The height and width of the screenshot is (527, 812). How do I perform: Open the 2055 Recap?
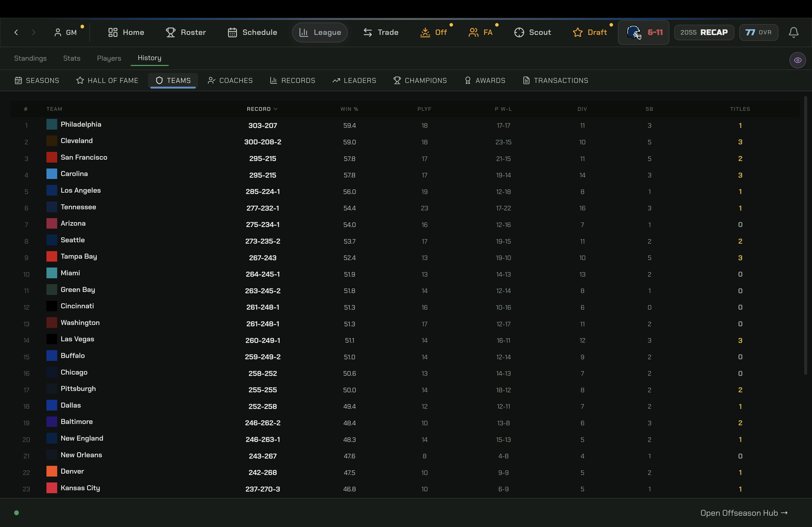(704, 32)
